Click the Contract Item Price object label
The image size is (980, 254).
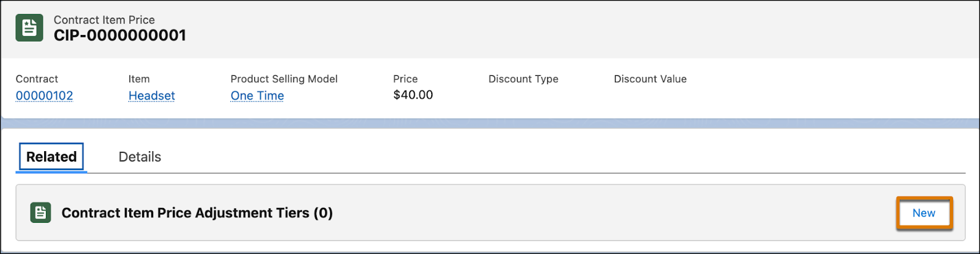(104, 20)
